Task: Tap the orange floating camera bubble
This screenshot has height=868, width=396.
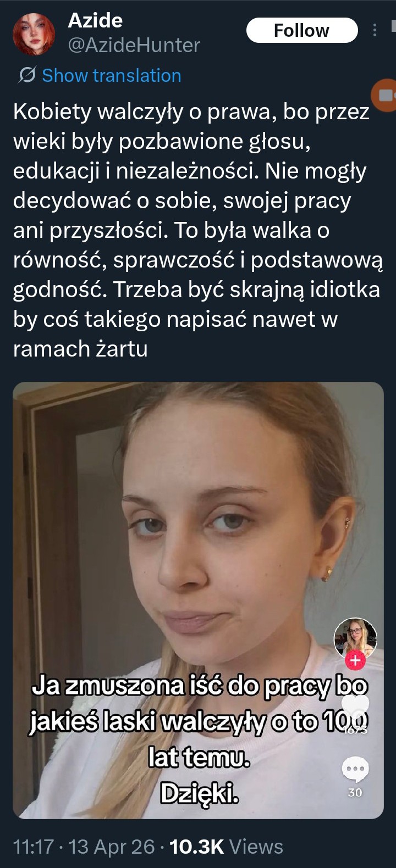Action: pyautogui.click(x=385, y=95)
